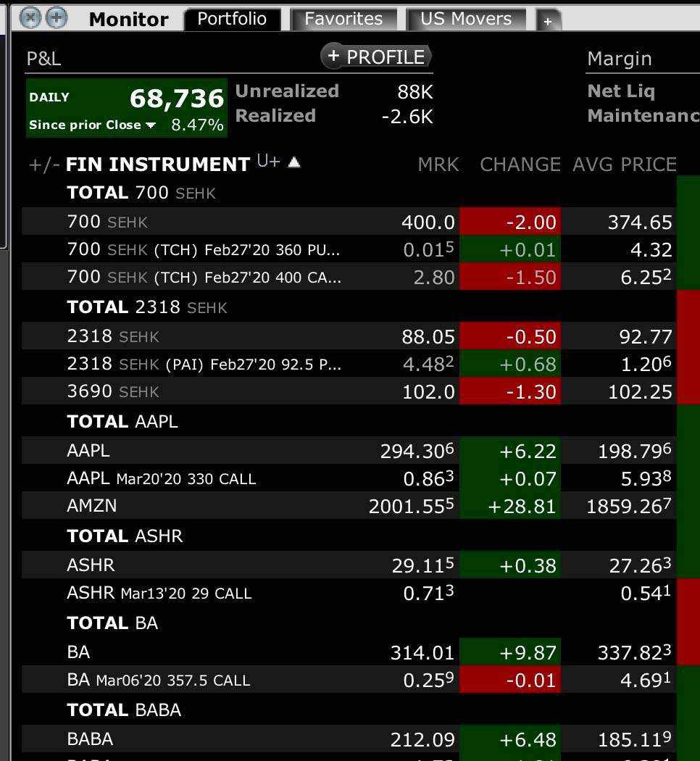
Task: Click the AVG PRICE column header
Action: 624,165
